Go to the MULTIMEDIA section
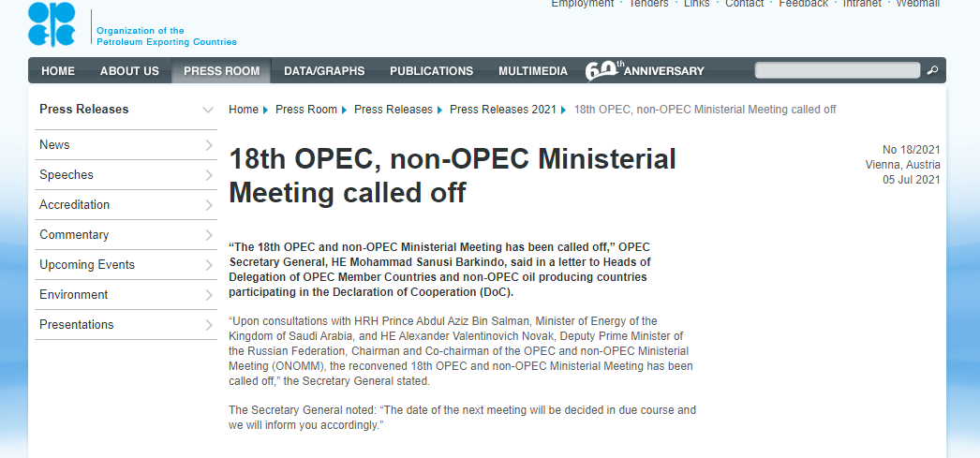 tap(532, 71)
